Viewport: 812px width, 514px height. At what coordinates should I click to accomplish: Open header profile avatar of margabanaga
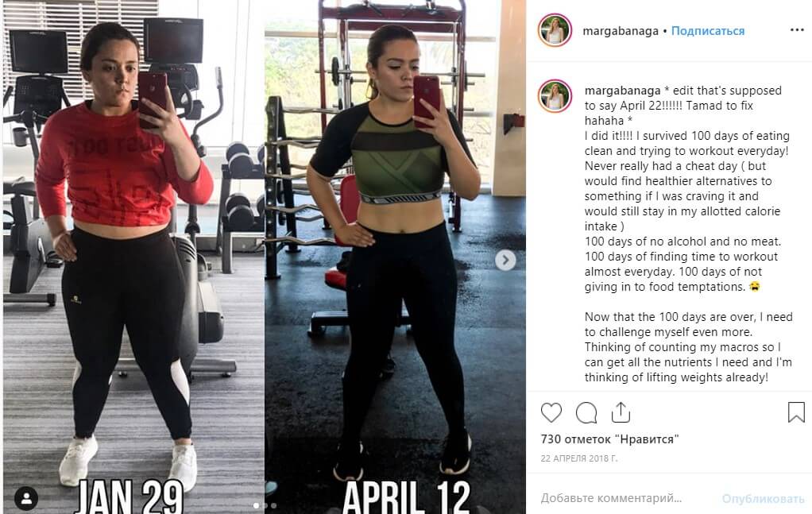pos(555,30)
